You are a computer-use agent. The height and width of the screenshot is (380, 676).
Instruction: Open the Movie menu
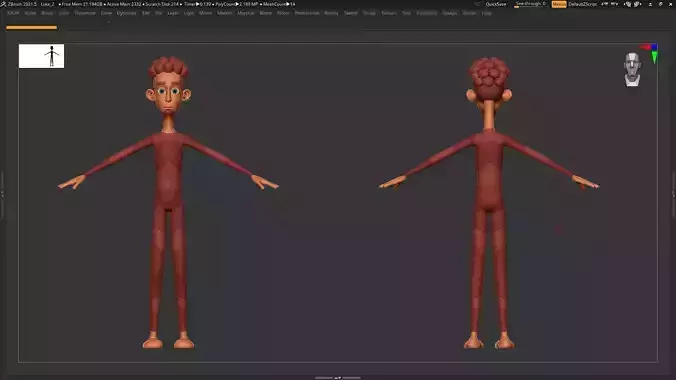pos(266,13)
